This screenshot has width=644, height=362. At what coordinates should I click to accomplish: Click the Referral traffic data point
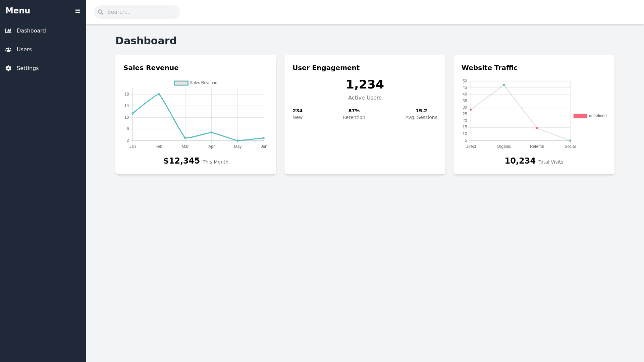click(x=537, y=128)
